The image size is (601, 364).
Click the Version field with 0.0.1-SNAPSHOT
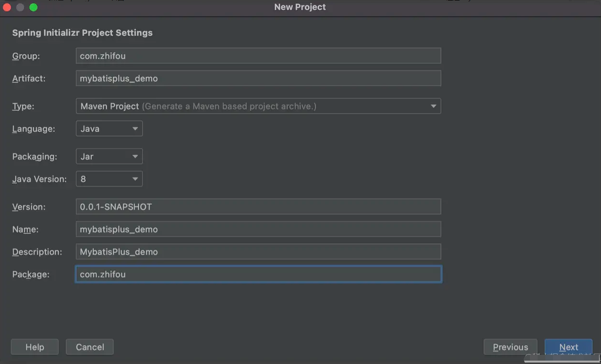point(258,207)
